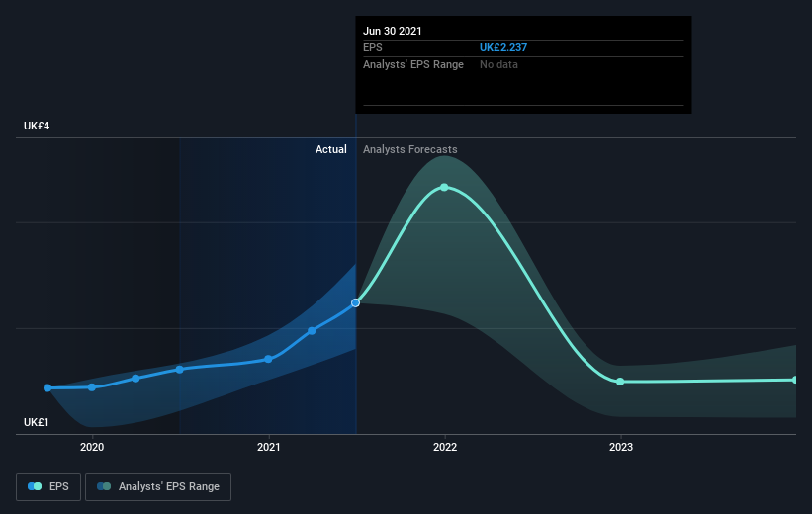The image size is (812, 514).
Task: Click the 2020 x-axis label
Action: (x=92, y=447)
